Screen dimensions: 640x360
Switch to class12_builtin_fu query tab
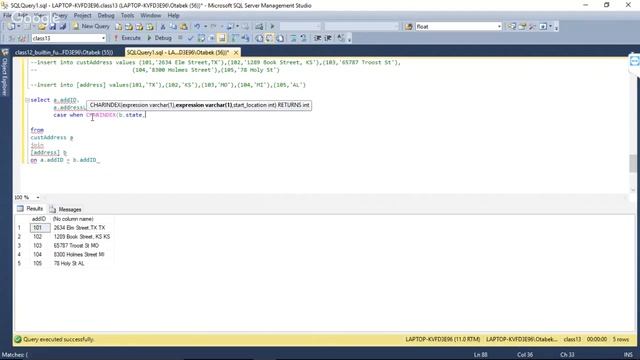point(64,53)
